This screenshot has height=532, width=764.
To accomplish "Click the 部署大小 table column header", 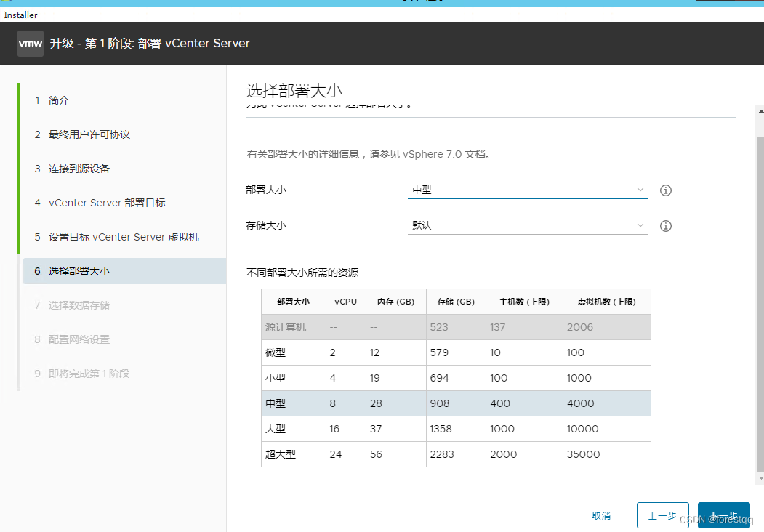I will pos(294,302).
